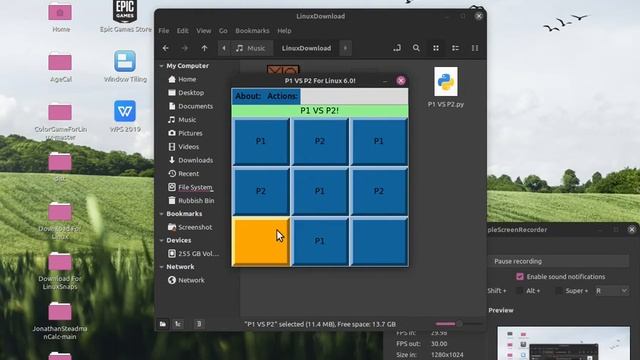Image resolution: width=640 pixels, height=360 pixels.
Task: Click the SimpleScreenRecorder preview thumbnail
Action: pyautogui.click(x=563, y=343)
